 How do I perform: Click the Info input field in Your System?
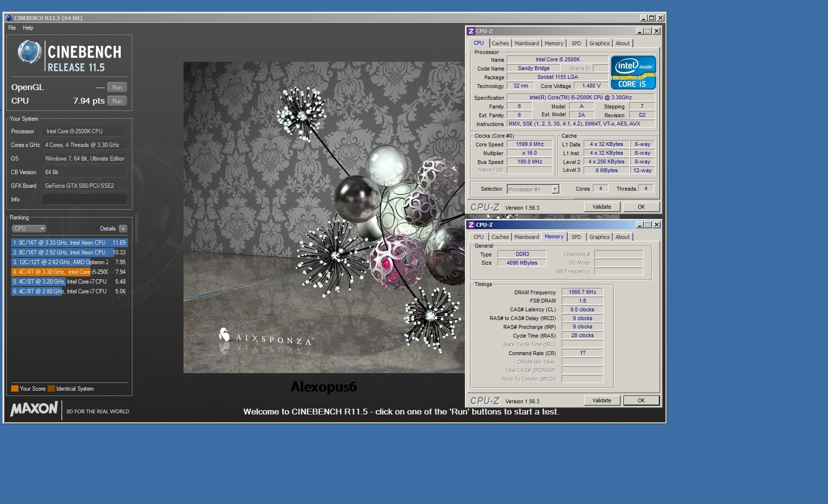[85, 199]
